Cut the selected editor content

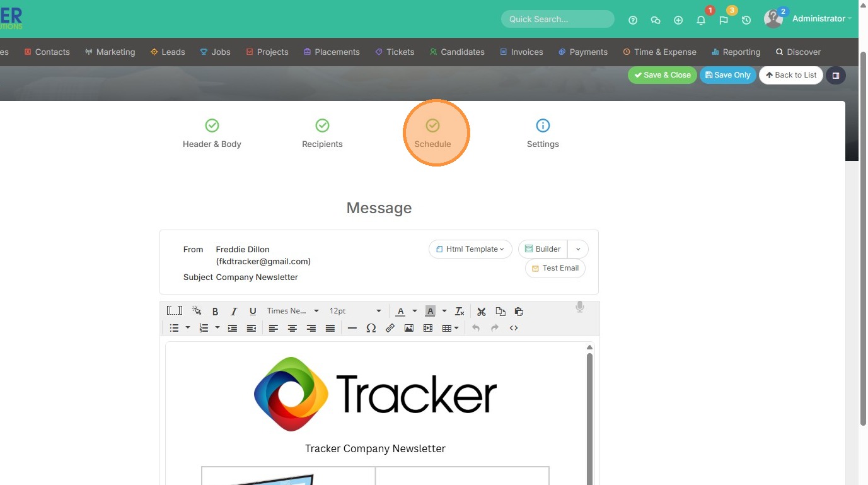482,312
